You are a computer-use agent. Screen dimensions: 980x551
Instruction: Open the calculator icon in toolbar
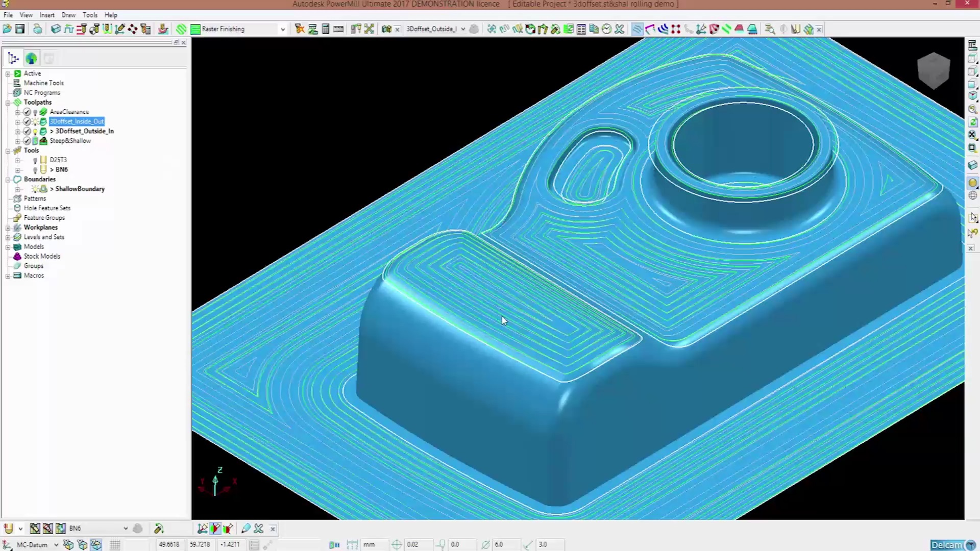coord(326,29)
